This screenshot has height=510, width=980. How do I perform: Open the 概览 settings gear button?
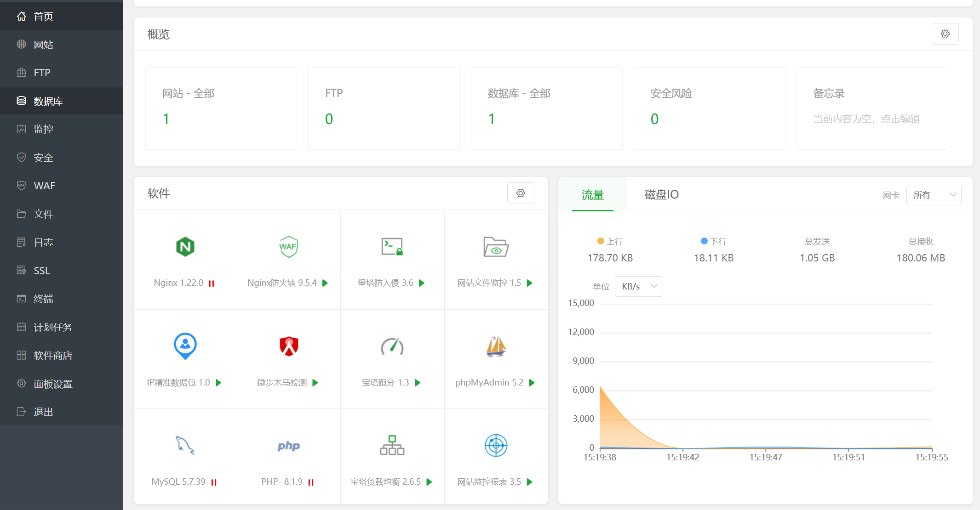click(945, 34)
